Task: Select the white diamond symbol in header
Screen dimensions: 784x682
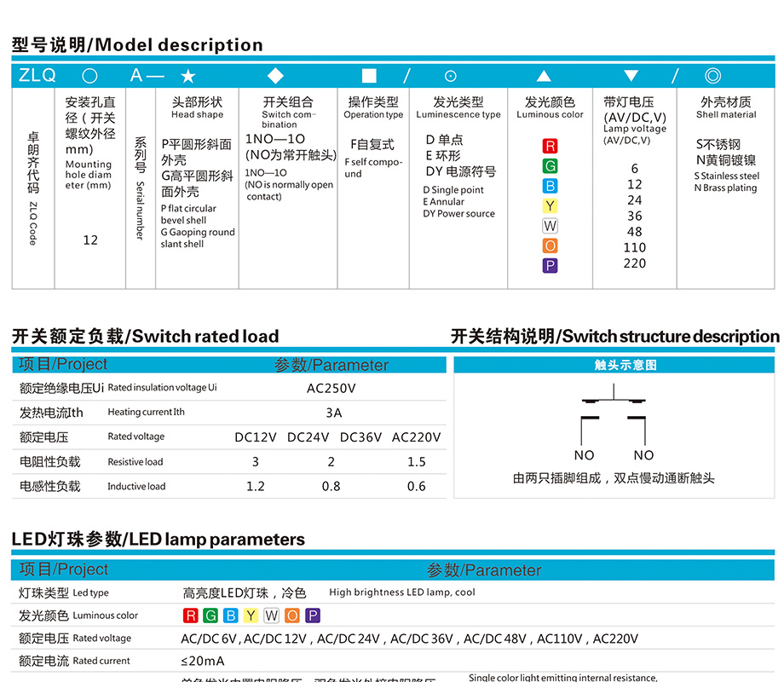Action: tap(275, 76)
